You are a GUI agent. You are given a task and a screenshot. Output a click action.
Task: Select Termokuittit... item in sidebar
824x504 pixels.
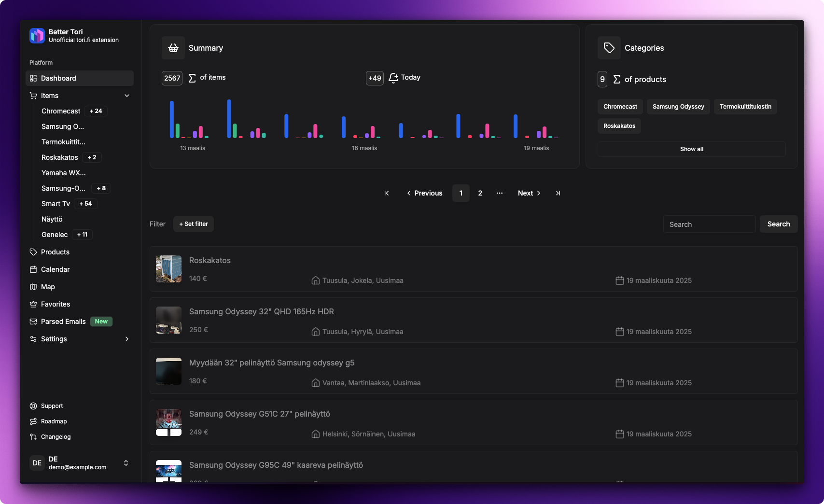point(63,142)
